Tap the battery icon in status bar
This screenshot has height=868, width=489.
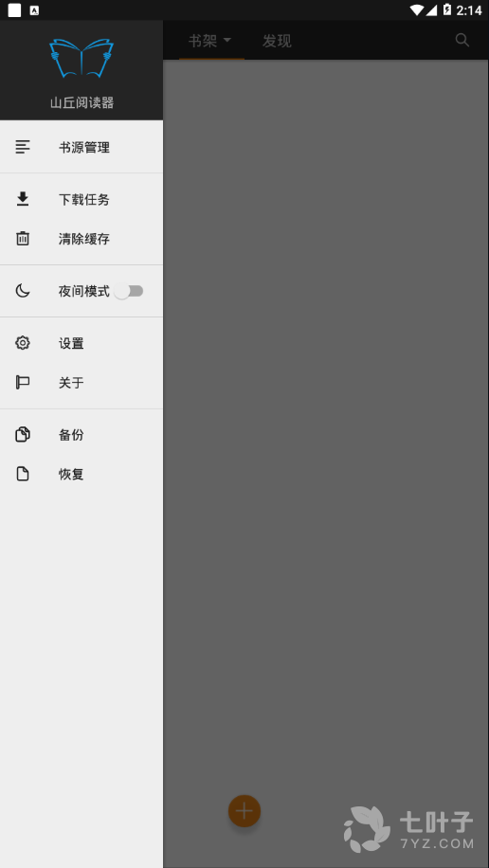(446, 10)
